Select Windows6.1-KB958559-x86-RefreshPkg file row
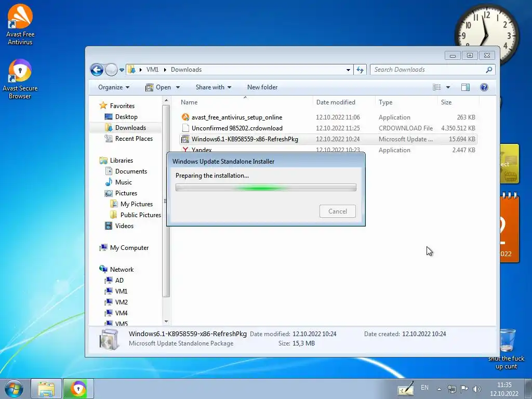532x399 pixels. click(x=328, y=139)
